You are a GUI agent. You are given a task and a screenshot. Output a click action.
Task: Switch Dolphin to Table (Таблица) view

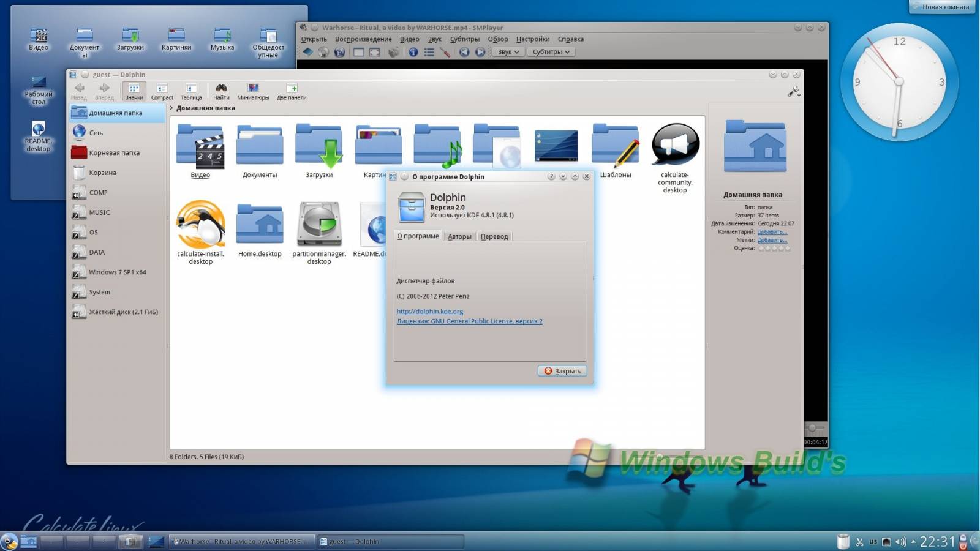tap(191, 91)
